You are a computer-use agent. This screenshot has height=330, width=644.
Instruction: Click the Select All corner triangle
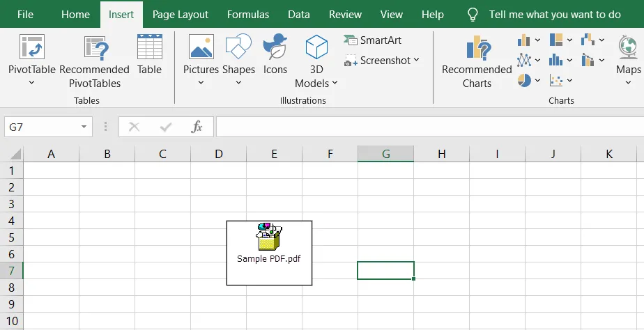15,155
